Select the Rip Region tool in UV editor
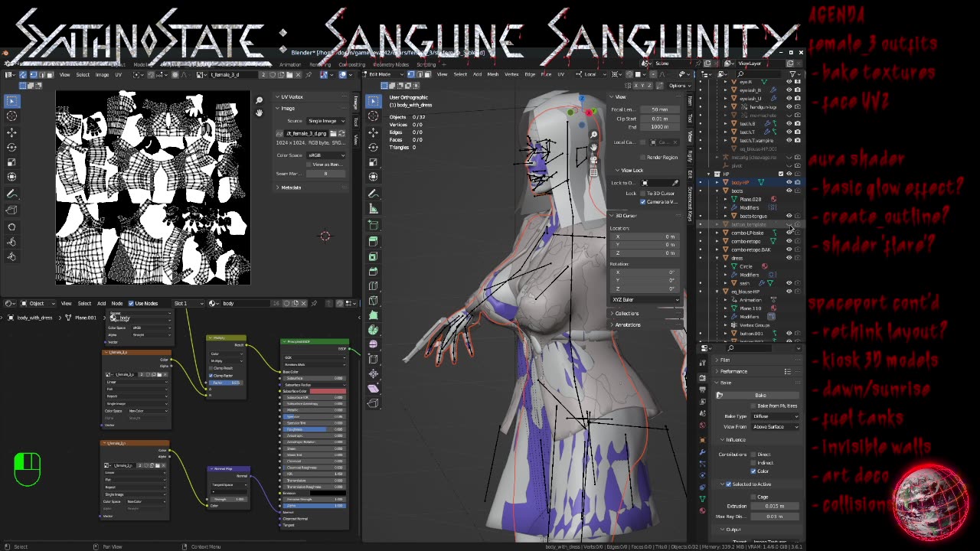Screen dimensions: 980x551 click(x=11, y=211)
